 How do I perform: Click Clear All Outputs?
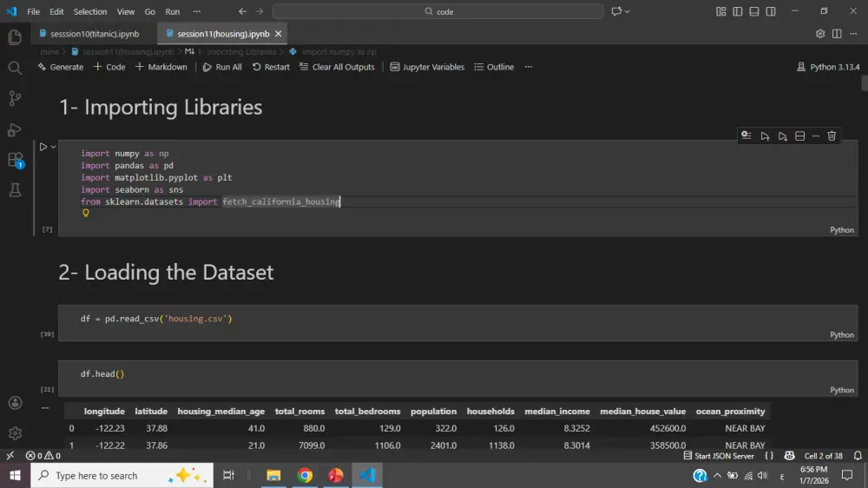click(x=337, y=67)
